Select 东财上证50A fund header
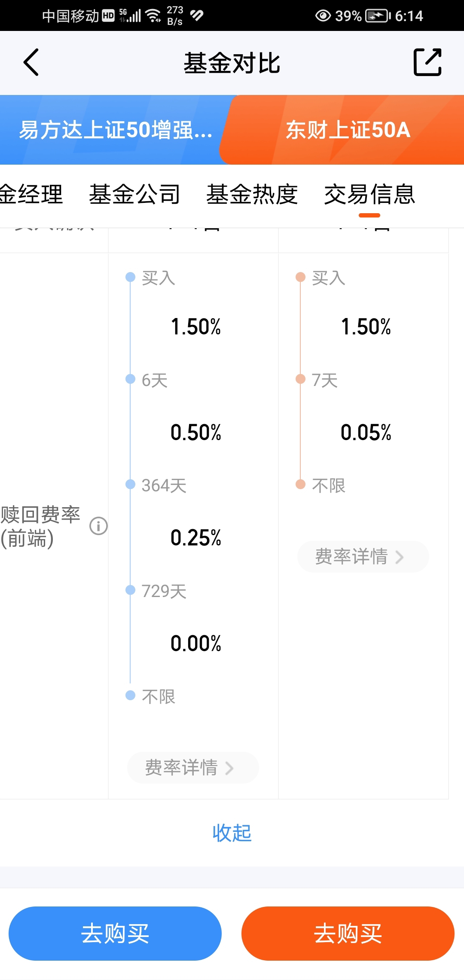 (x=348, y=130)
